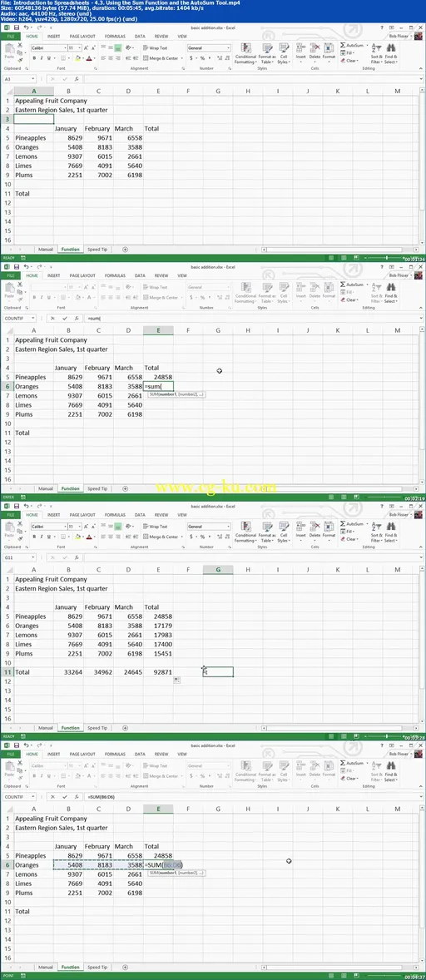Cancel formula entry with X in =sum( frame

(x=53, y=318)
